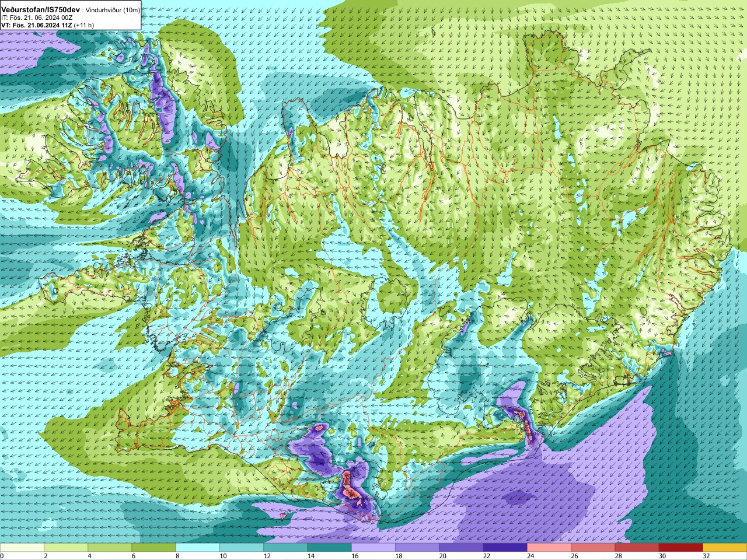Select the 6–8 olive green legend swatch
747x560 pixels.
pos(154,548)
